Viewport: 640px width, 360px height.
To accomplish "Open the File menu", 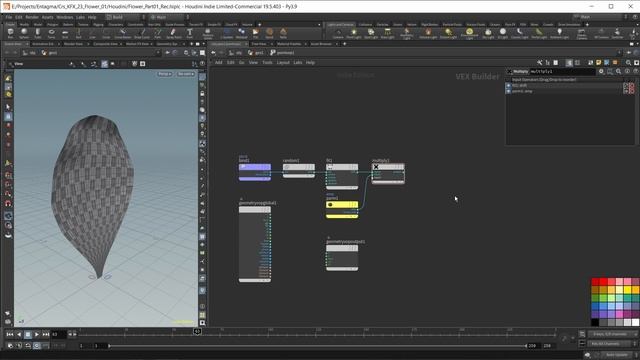I will [9, 17].
